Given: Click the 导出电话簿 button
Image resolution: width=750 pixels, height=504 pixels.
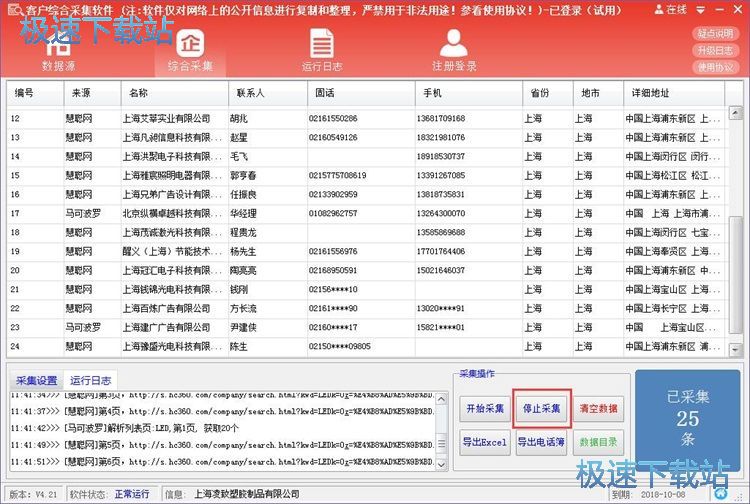Looking at the screenshot, I should (x=541, y=442).
